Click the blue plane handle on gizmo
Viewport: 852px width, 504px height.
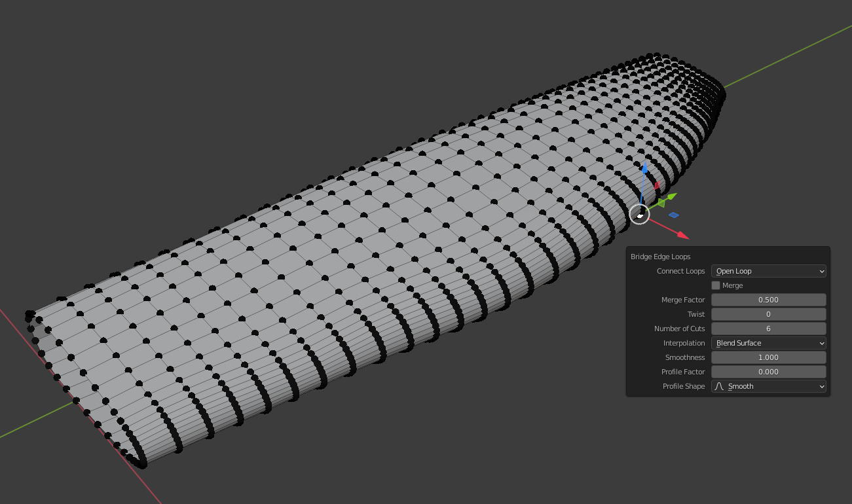point(673,215)
